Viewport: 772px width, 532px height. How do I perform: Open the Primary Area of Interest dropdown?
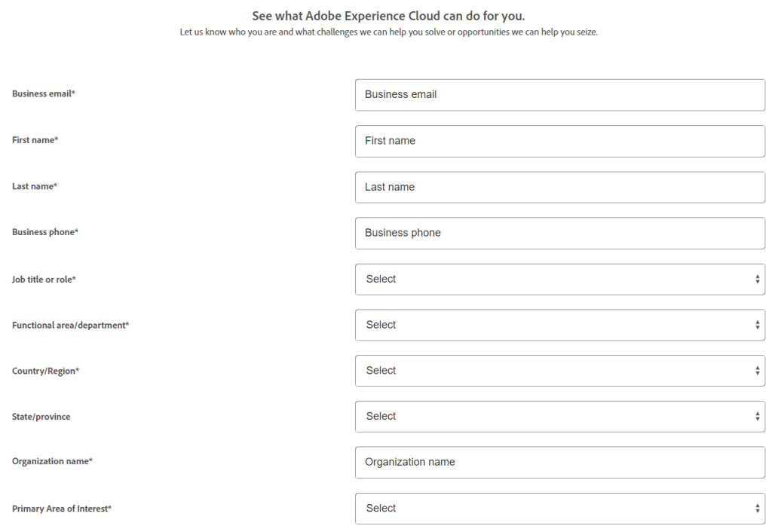click(559, 508)
